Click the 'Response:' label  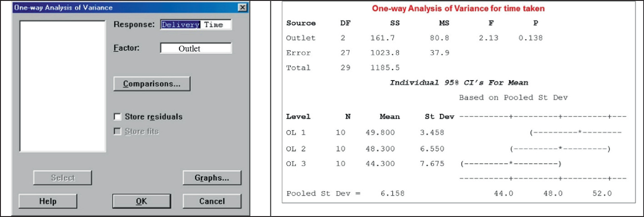pos(135,25)
